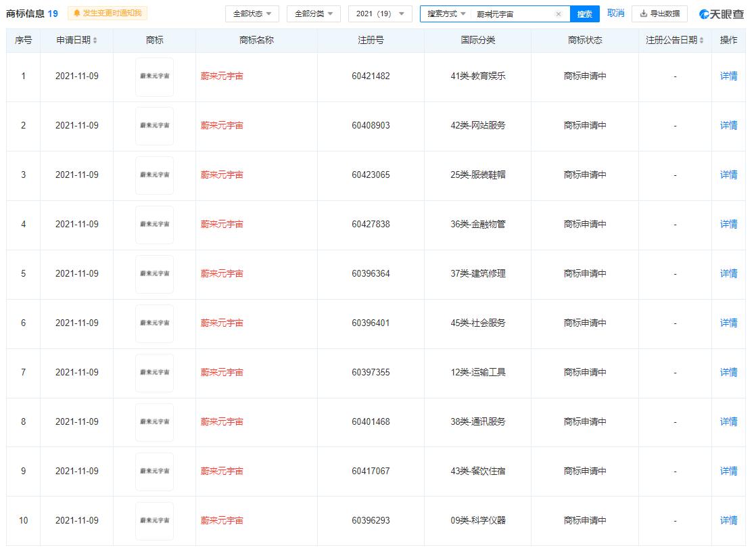Open 详情 for registration number 60421482

tap(728, 76)
